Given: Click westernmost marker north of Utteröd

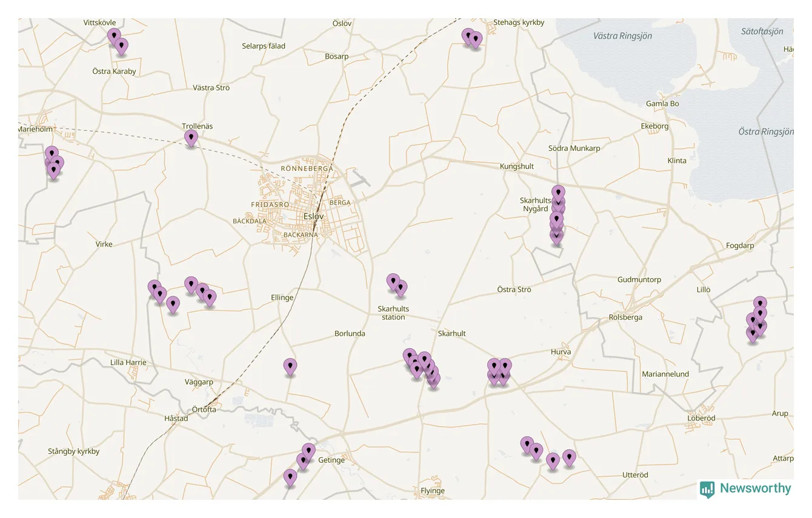Looking at the screenshot, I should point(527,445).
